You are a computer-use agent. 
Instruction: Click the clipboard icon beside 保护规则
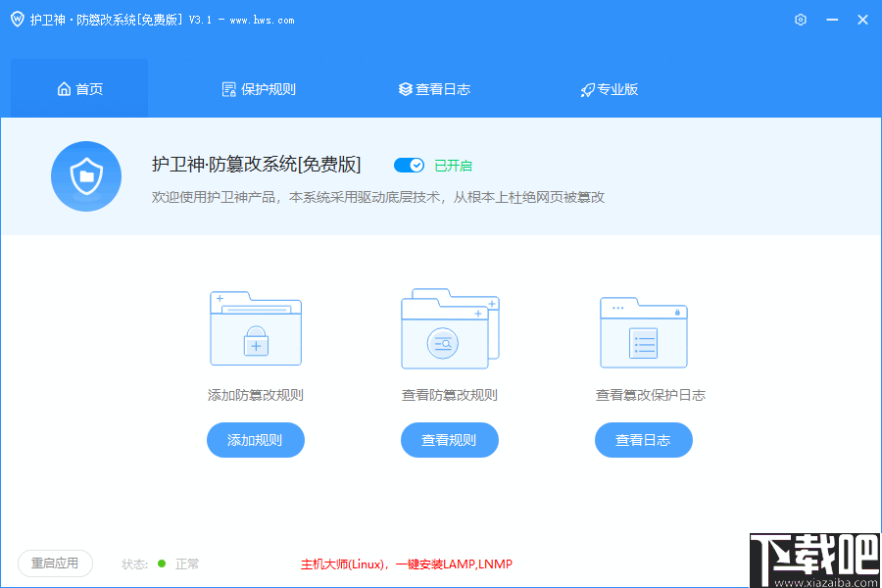point(228,88)
